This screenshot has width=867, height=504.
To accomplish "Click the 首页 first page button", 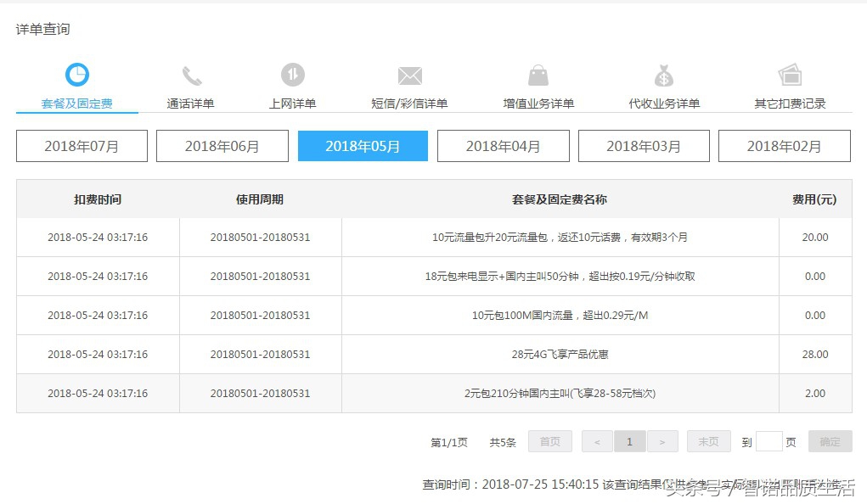I will click(x=549, y=441).
